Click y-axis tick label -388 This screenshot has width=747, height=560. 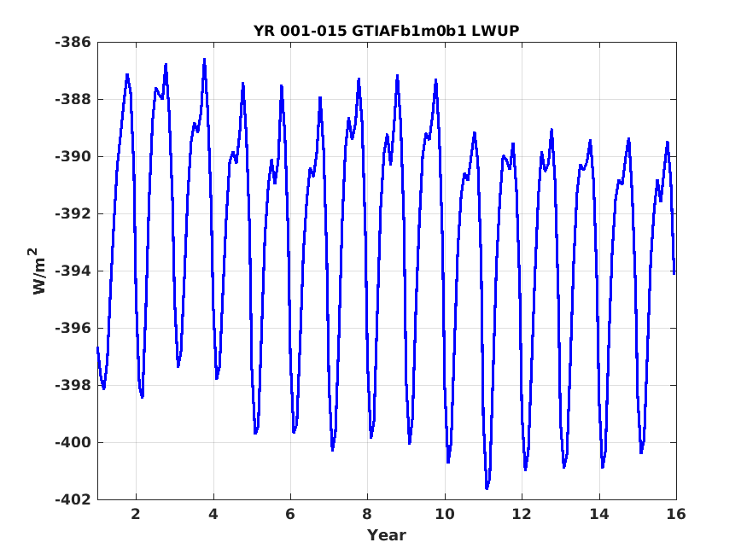[x=73, y=100]
